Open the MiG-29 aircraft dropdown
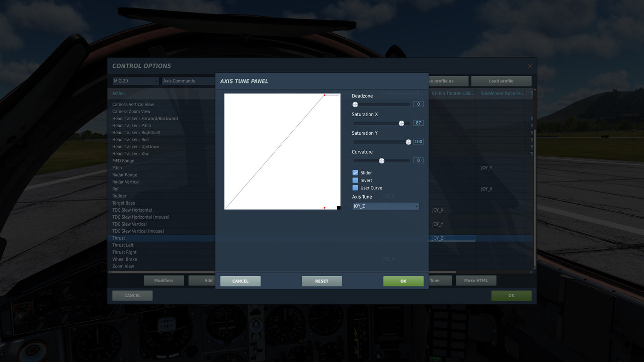This screenshot has width=644, height=362. tap(135, 80)
